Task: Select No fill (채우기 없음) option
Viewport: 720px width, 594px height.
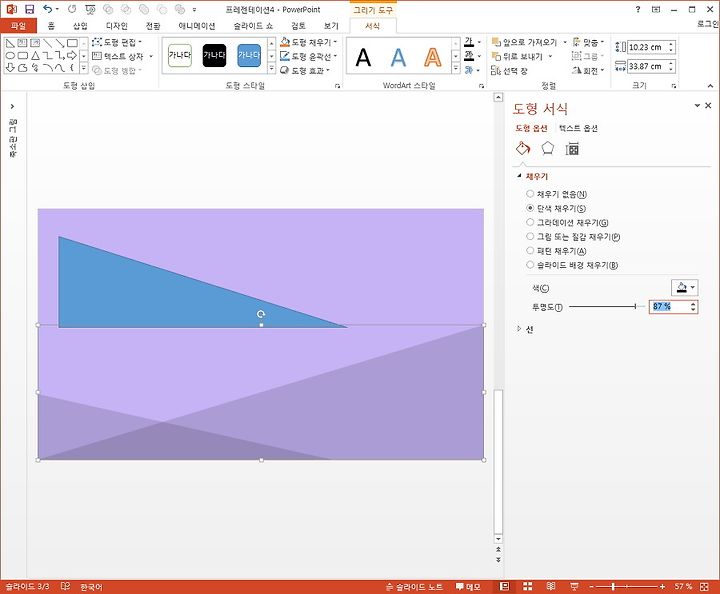Action: pos(556,194)
